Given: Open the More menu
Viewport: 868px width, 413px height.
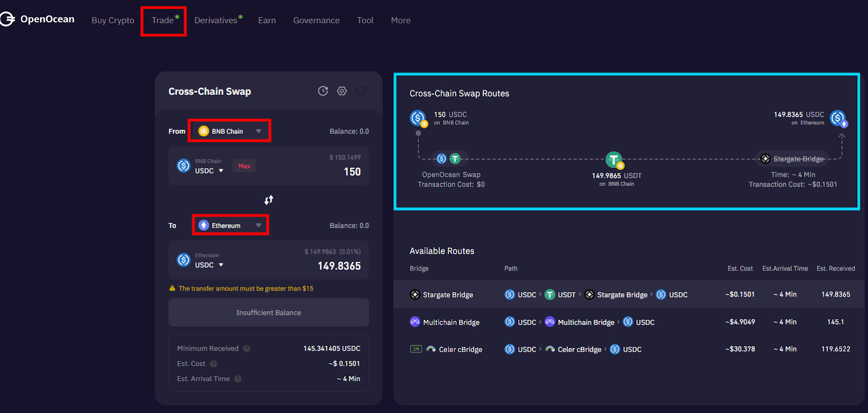Looking at the screenshot, I should [401, 20].
